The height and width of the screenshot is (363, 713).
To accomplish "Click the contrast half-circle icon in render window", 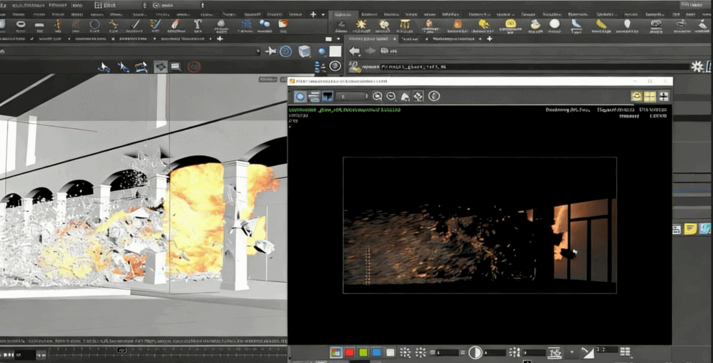I will click(475, 353).
